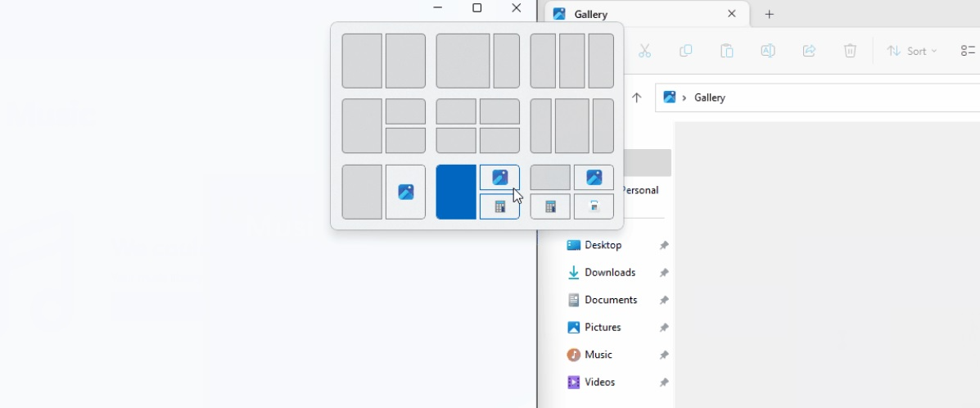Click the Paste clipboard icon
Viewport: 980px width, 408px height.
coord(727,51)
